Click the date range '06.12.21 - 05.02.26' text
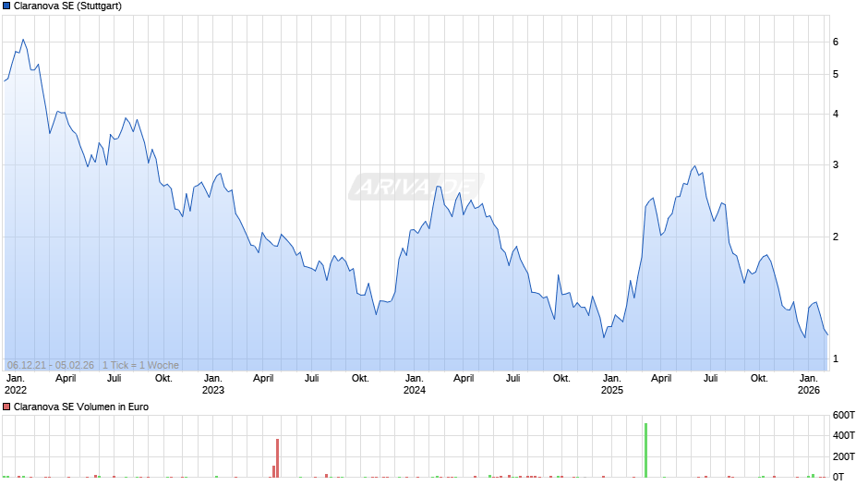 pyautogui.click(x=51, y=365)
